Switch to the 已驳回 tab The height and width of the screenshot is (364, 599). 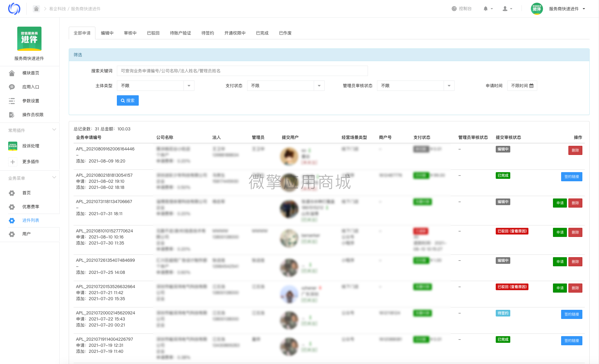pyautogui.click(x=153, y=33)
